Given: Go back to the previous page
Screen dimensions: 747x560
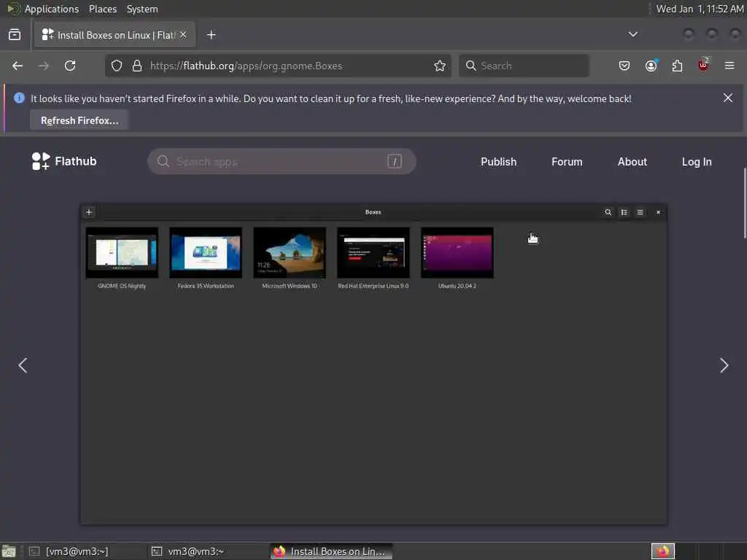Looking at the screenshot, I should (x=18, y=66).
